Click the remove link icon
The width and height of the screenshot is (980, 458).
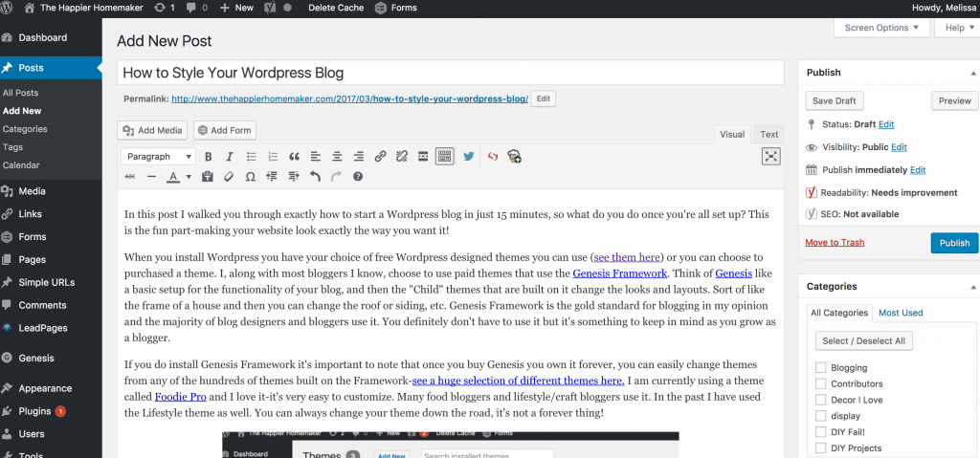pos(402,157)
